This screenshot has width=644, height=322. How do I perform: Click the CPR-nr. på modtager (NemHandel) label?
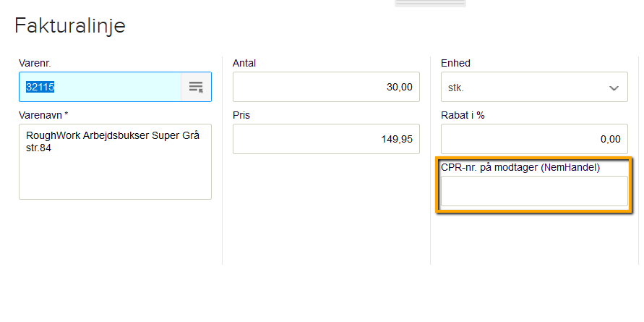(520, 167)
